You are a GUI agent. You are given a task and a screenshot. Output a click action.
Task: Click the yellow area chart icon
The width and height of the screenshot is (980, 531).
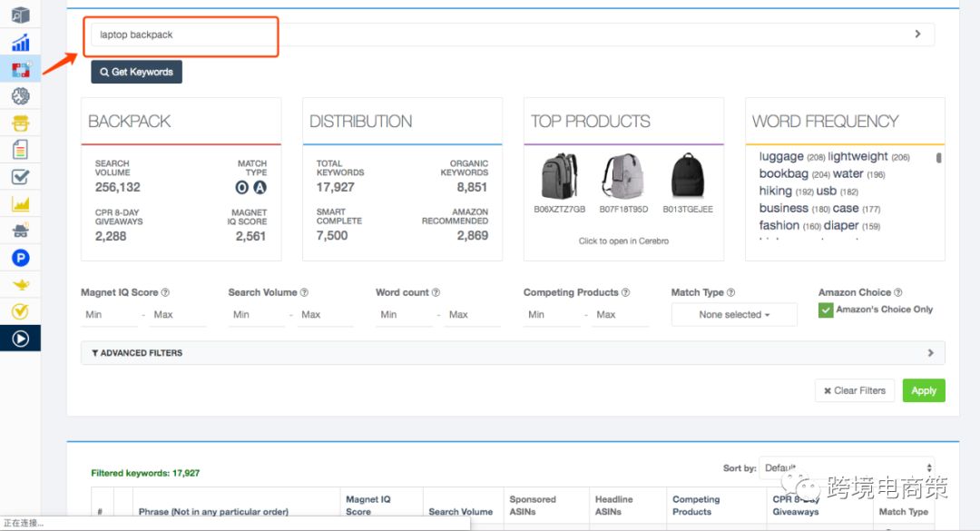(20, 204)
